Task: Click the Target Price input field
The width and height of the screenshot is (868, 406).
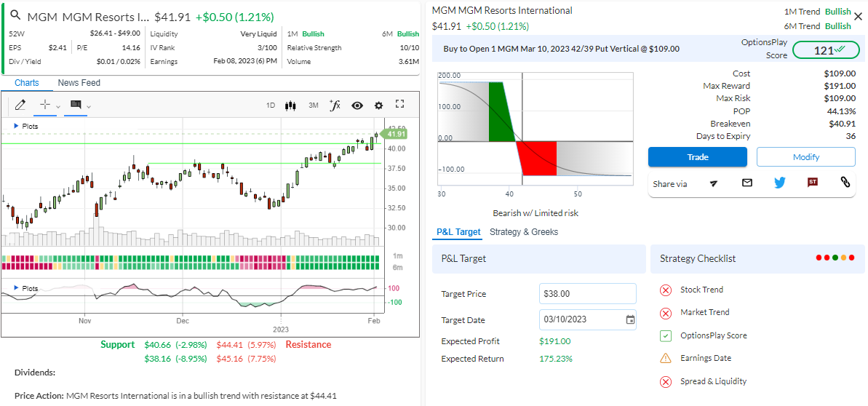Action: coord(587,293)
